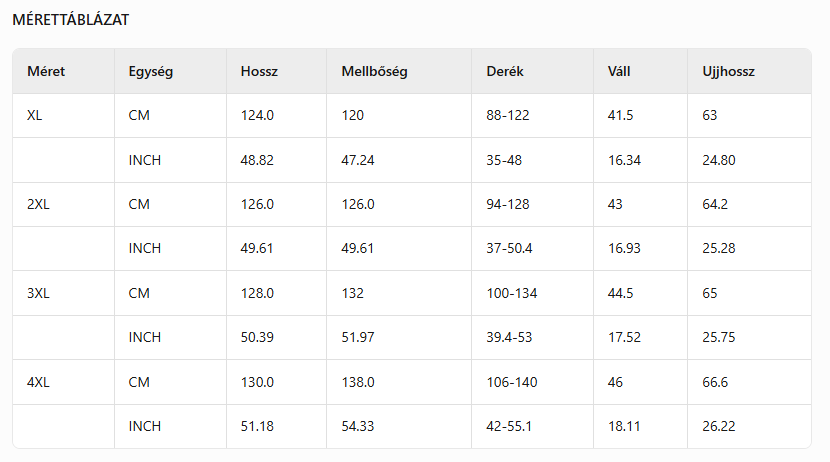Click the Hossz column header
Screen dimensions: 830x462
click(259, 72)
